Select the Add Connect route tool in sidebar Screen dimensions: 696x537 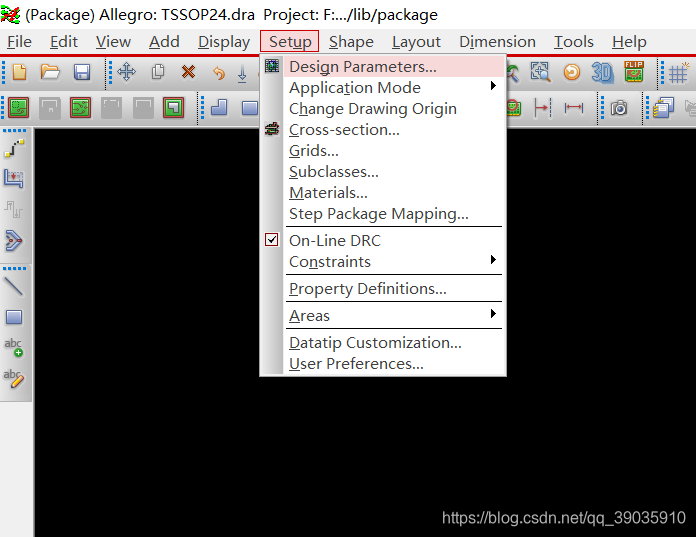pos(14,148)
